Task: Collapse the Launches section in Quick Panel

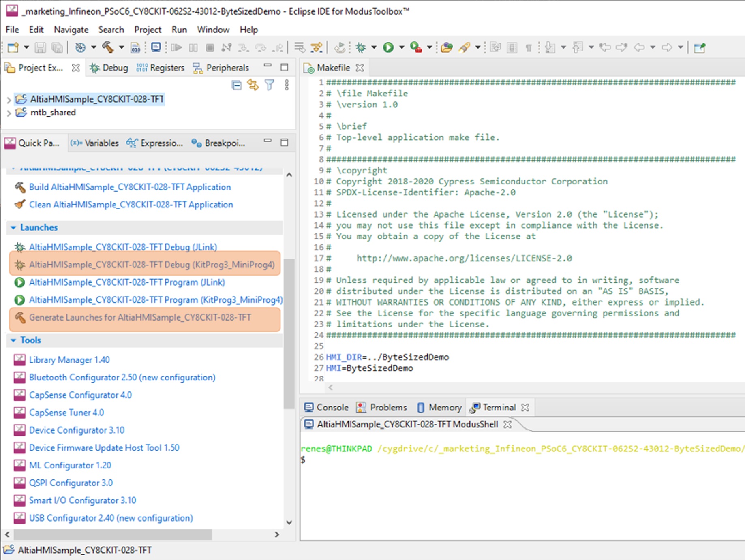Action: coord(13,228)
